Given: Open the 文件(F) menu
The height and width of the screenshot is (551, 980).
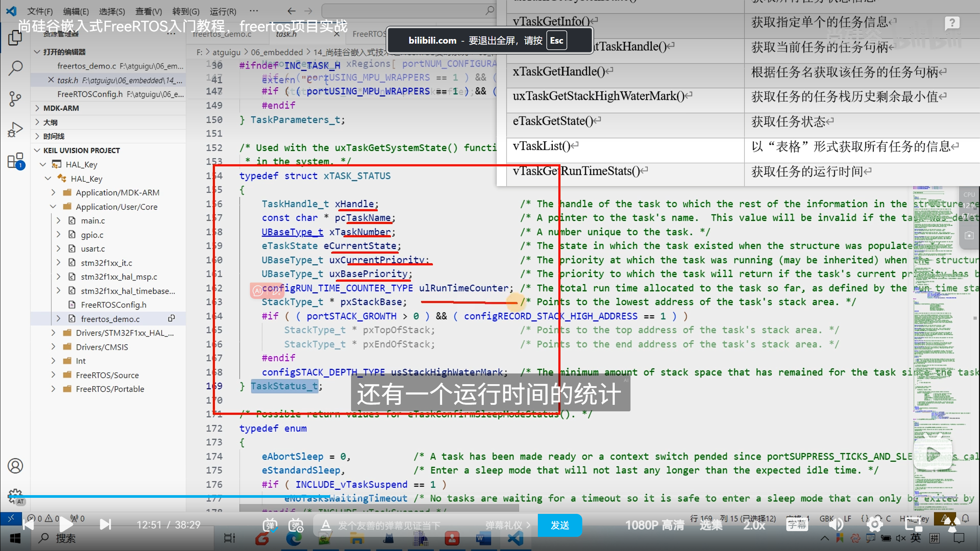Looking at the screenshot, I should [40, 11].
